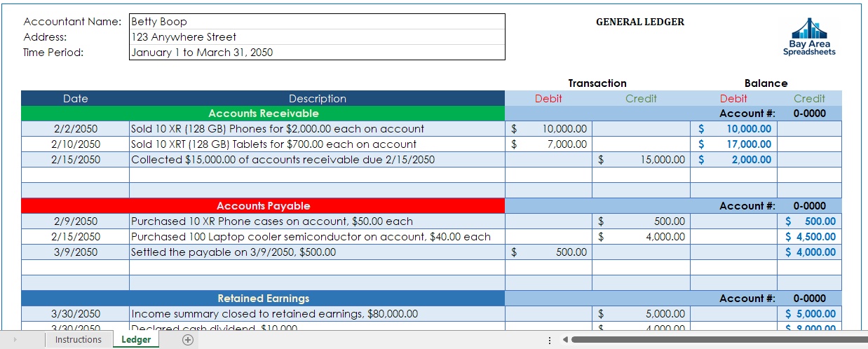Switch to the Instructions sheet tab

point(79,340)
